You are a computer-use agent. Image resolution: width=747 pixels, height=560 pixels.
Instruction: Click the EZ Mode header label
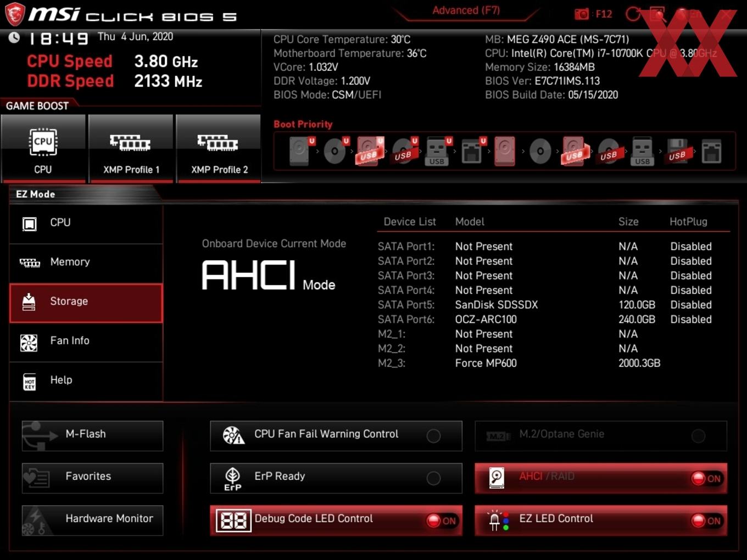click(x=36, y=194)
